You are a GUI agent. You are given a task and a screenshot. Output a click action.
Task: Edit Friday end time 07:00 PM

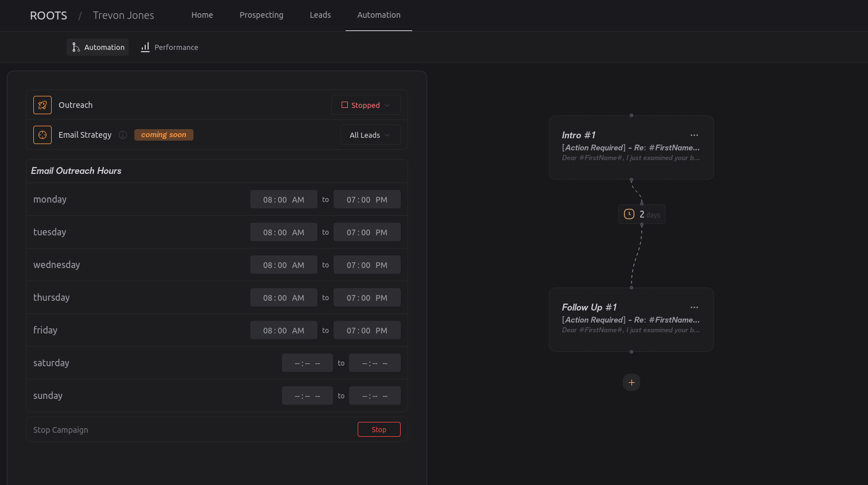click(367, 331)
